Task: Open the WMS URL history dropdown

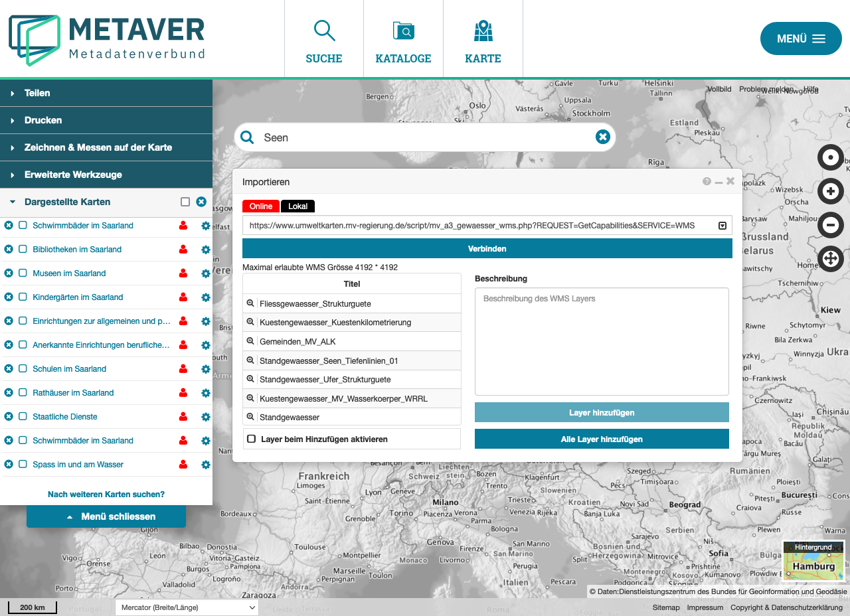Action: [x=722, y=226]
